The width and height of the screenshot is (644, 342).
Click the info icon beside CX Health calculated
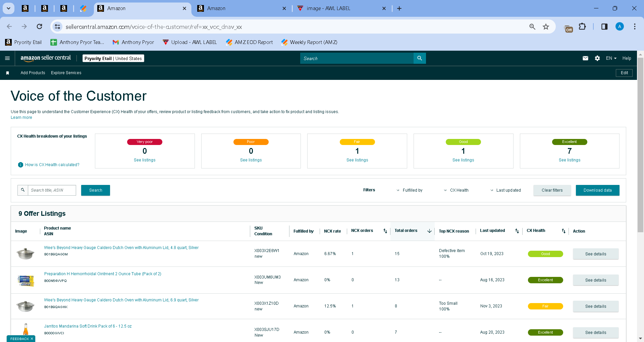pyautogui.click(x=20, y=165)
